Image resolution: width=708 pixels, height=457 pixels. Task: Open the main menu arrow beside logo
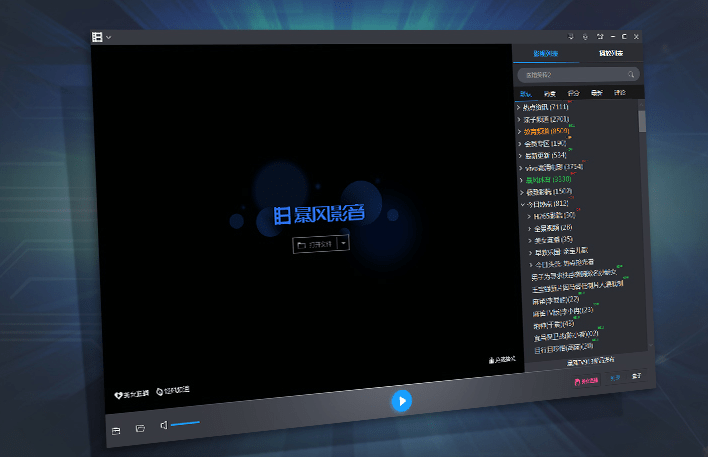(108, 38)
